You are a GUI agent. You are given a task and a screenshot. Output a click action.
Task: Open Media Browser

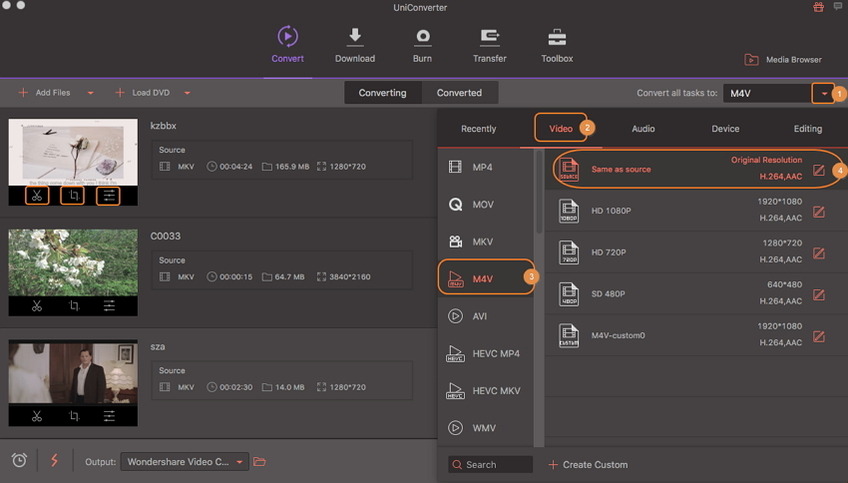783,60
